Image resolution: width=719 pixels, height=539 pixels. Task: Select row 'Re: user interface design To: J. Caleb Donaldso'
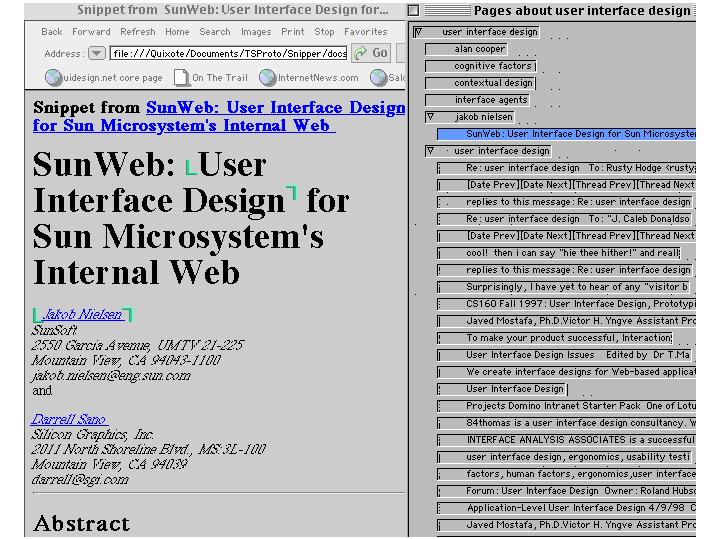564,219
